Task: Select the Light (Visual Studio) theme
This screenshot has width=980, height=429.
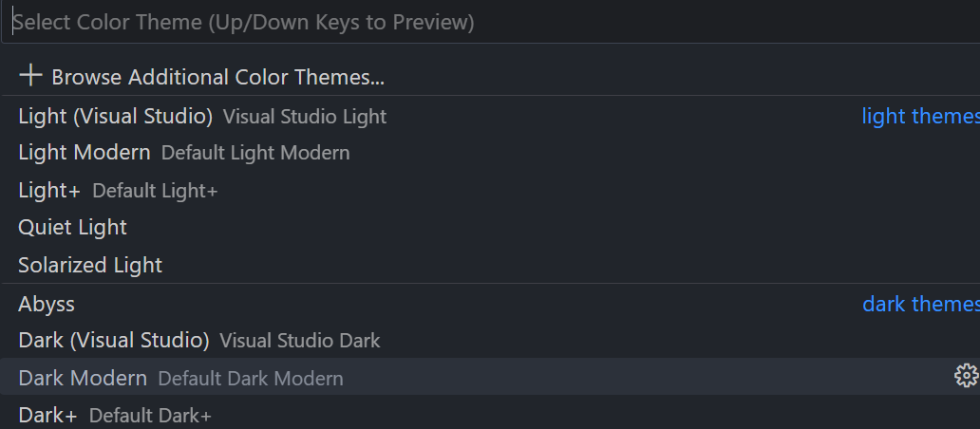Action: click(x=115, y=117)
